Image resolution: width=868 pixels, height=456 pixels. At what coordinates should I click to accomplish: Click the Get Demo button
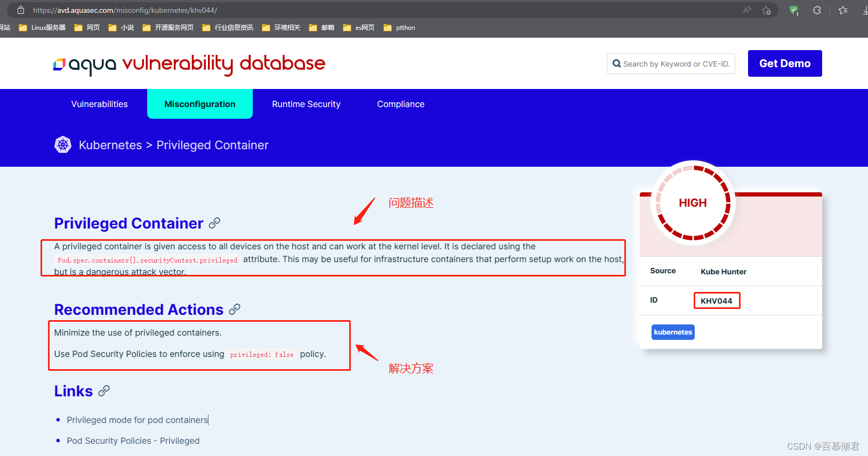point(785,63)
